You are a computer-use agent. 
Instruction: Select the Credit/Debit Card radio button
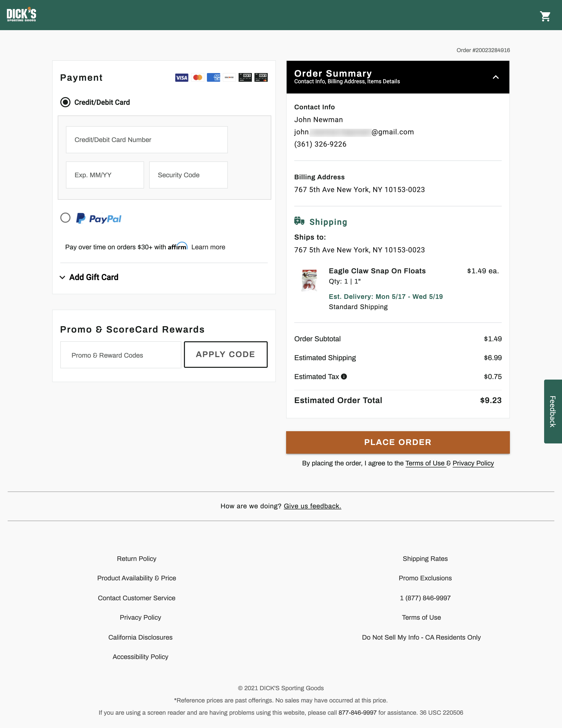click(65, 102)
